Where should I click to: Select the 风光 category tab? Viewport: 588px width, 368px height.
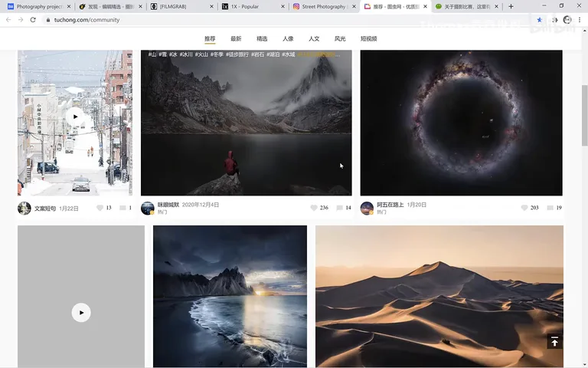[340, 38]
